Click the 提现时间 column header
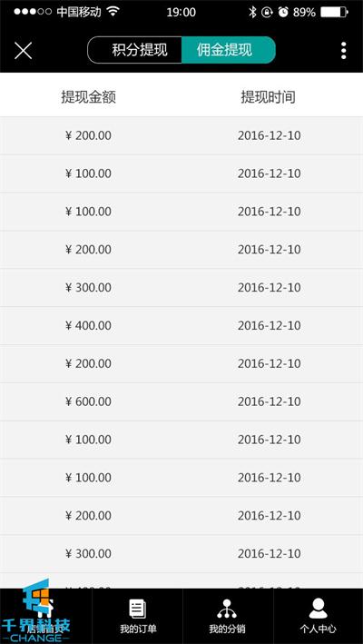 (268, 97)
